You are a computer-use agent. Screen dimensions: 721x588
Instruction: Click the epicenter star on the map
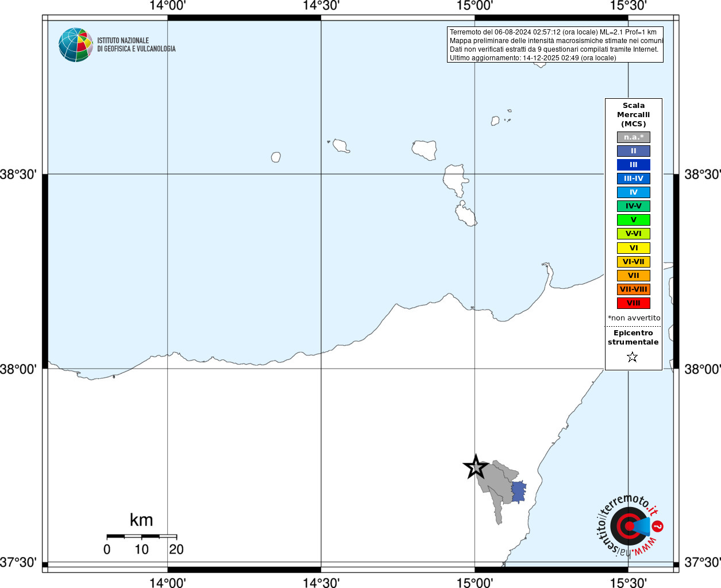coord(476,467)
